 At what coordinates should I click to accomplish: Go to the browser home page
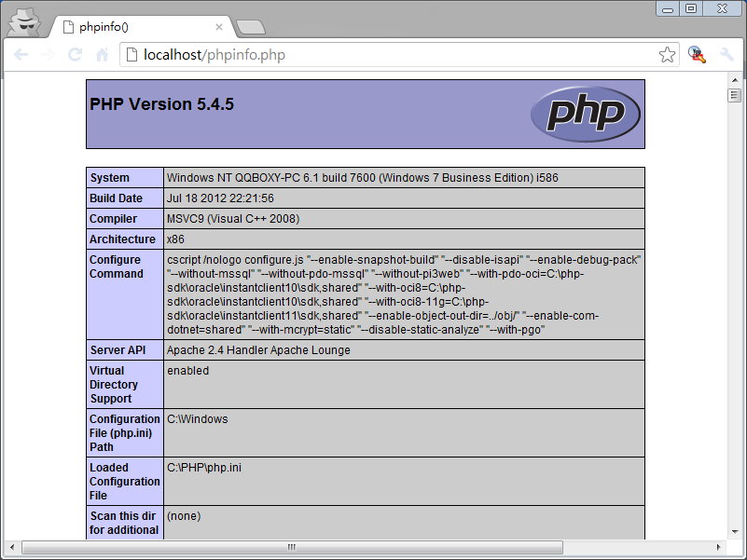[x=103, y=55]
